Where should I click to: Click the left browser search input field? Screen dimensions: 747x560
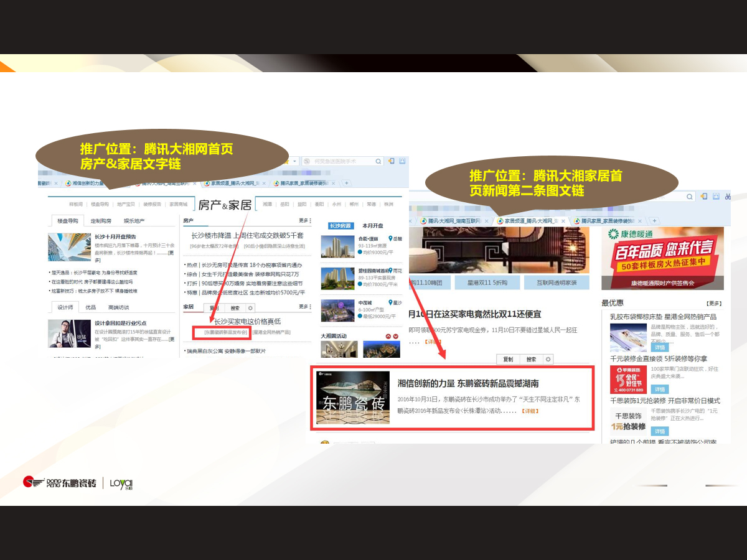tap(341, 161)
